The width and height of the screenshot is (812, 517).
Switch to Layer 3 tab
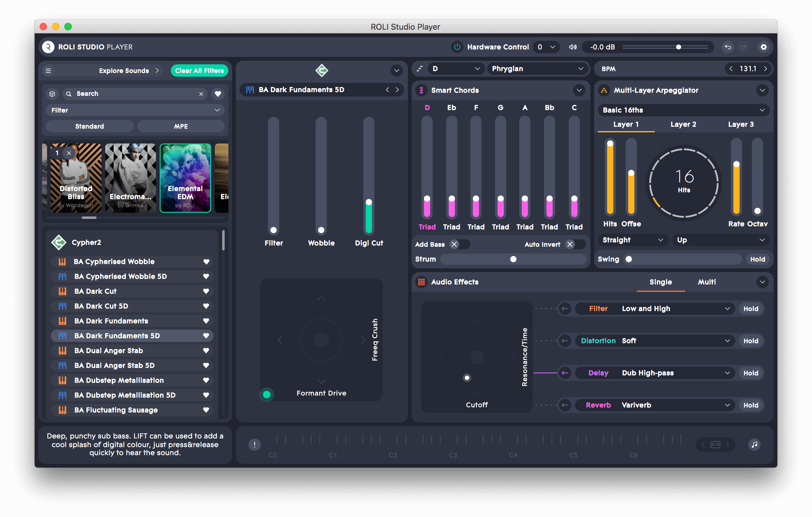tap(741, 124)
